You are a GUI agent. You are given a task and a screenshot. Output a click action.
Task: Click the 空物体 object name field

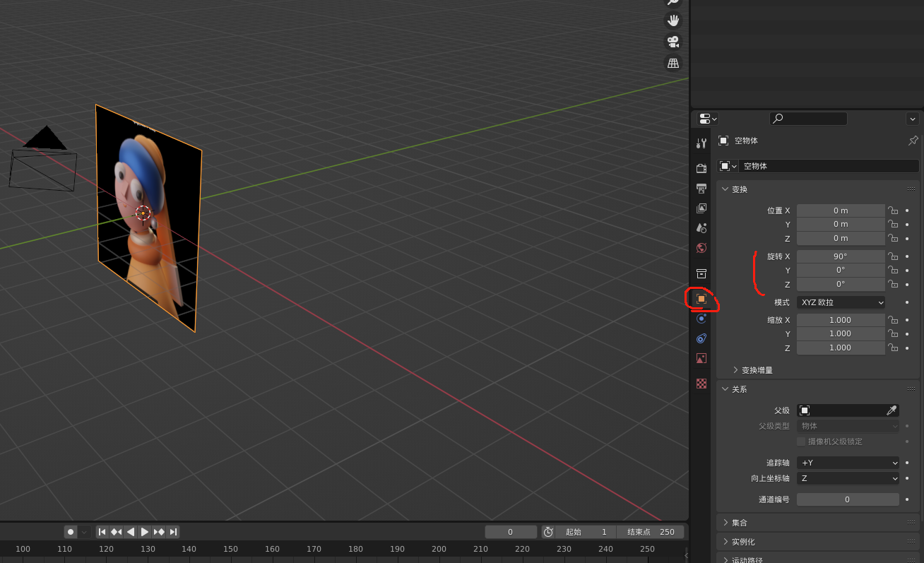pyautogui.click(x=829, y=166)
